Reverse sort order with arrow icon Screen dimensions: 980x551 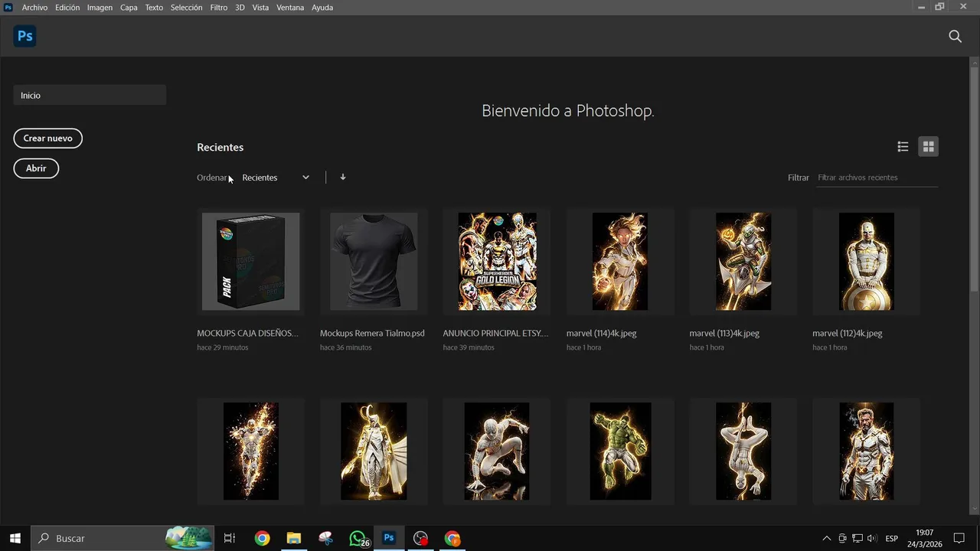pos(342,177)
